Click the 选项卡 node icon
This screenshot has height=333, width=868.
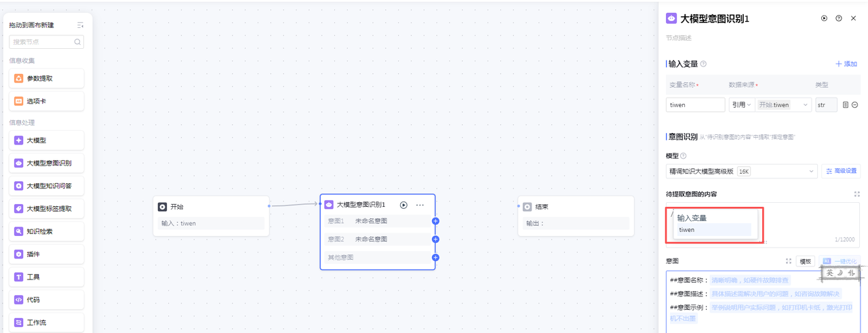pos(19,101)
